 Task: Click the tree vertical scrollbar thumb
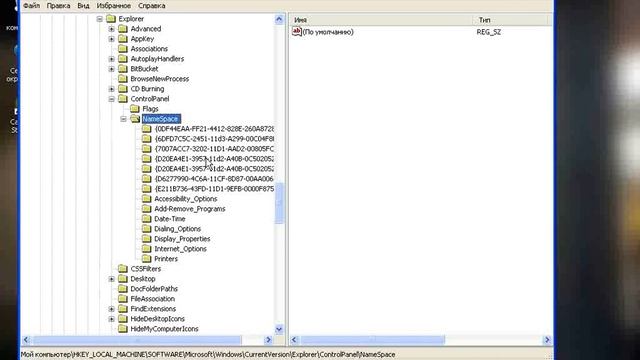click(x=280, y=203)
